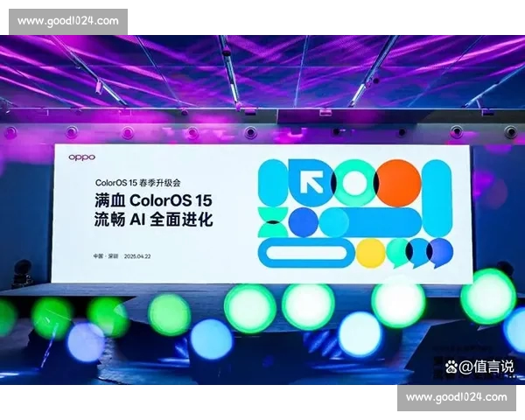Click the top-left www.good1024.com watermark
The width and height of the screenshot is (525, 420).
tap(66, 21)
